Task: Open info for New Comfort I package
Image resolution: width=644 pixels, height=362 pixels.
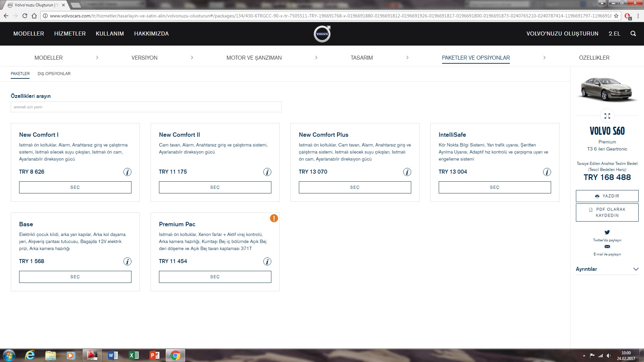Action: coord(127,172)
